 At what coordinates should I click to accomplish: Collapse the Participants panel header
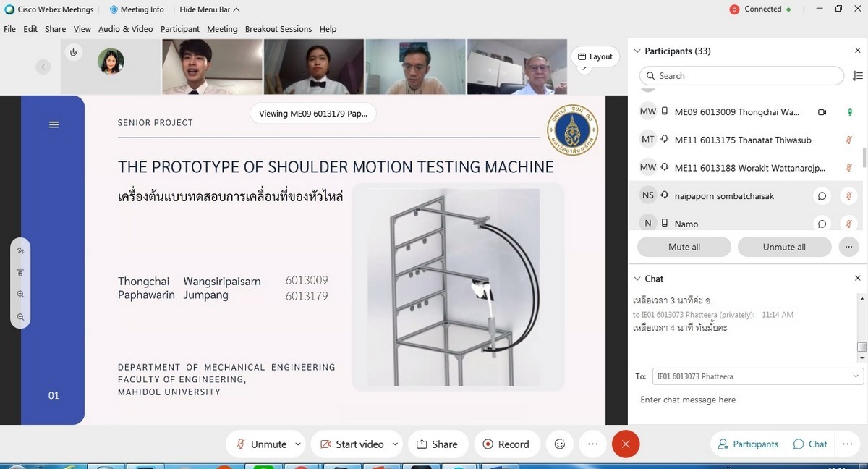pyautogui.click(x=637, y=51)
